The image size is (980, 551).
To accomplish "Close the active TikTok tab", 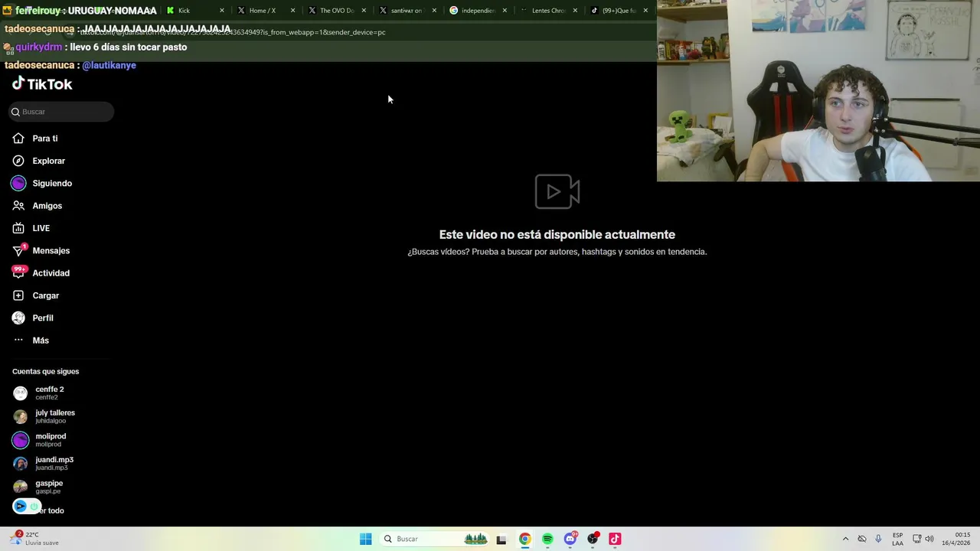I will point(645,11).
